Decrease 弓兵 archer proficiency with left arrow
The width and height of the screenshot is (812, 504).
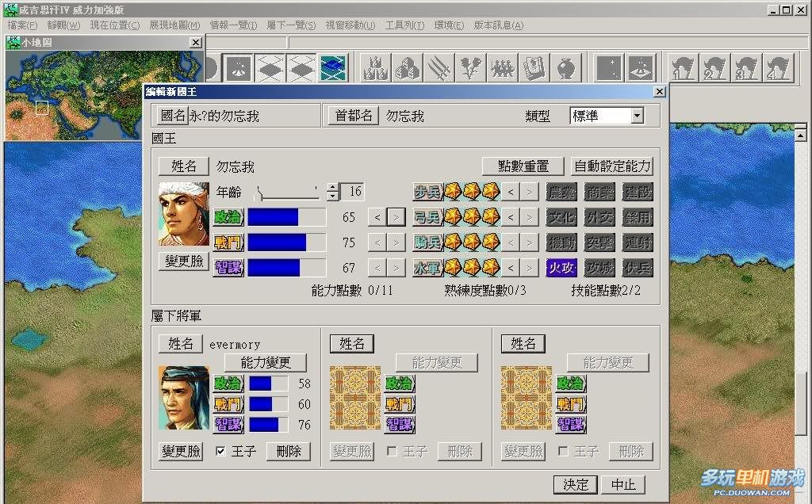coord(511,217)
